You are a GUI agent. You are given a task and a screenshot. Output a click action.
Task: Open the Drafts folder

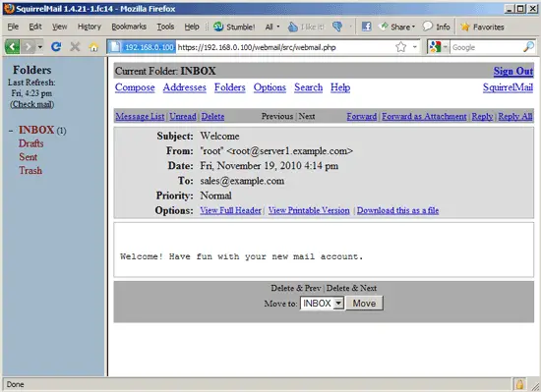tap(31, 143)
